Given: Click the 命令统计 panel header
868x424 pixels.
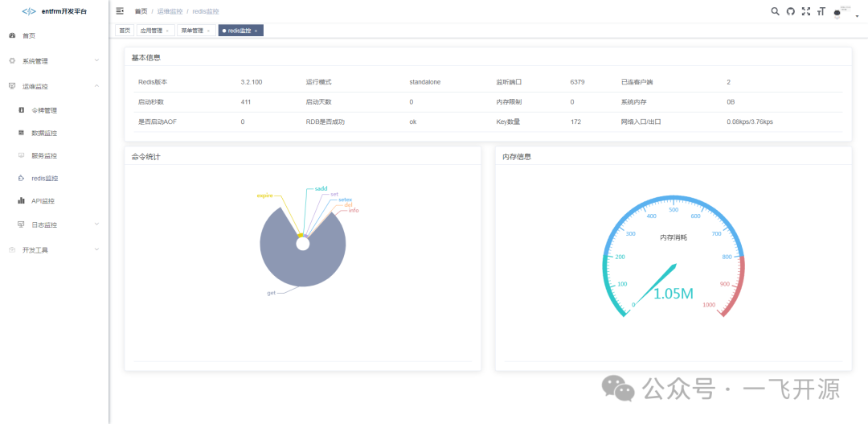Looking at the screenshot, I should 146,157.
